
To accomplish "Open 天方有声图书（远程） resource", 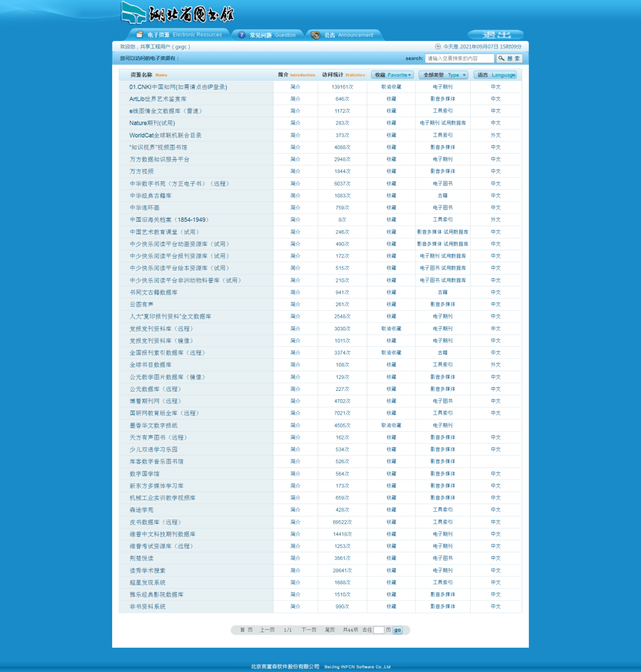I will (159, 438).
